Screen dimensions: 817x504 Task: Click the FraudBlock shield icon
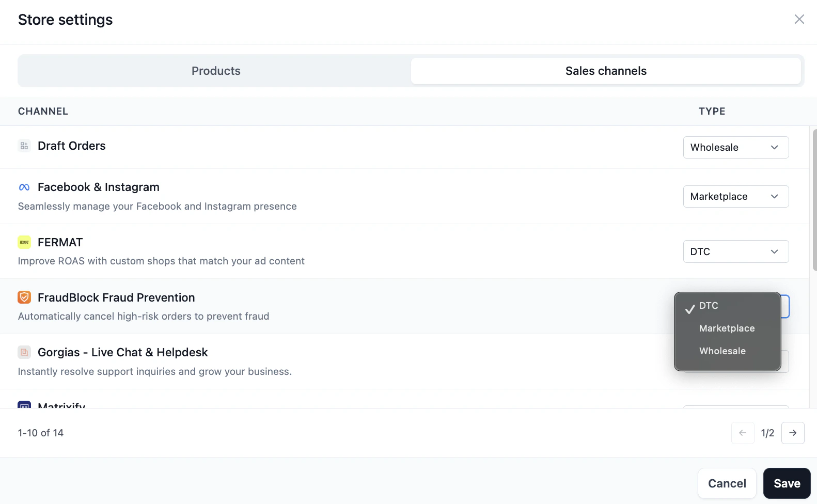pos(24,297)
